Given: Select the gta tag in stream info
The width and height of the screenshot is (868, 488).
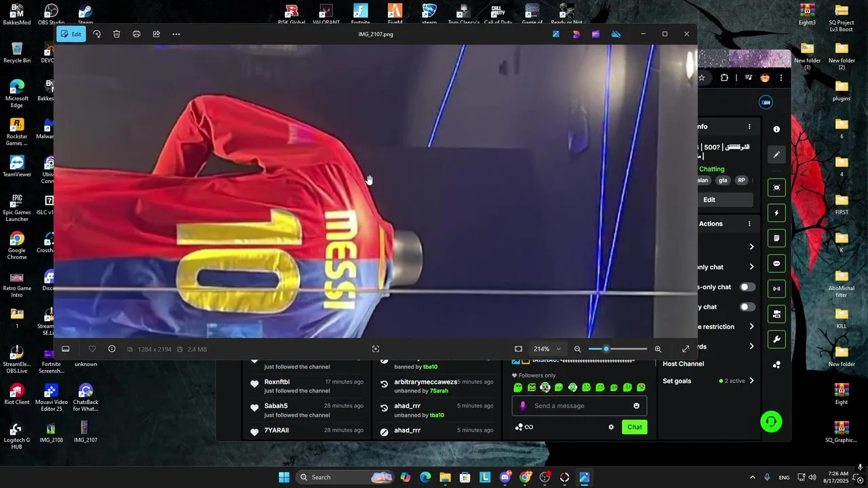Looking at the screenshot, I should click(x=723, y=180).
